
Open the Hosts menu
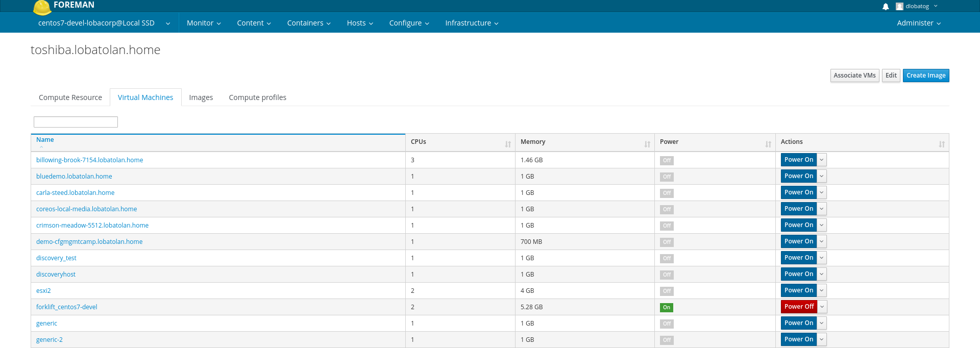[x=360, y=23]
